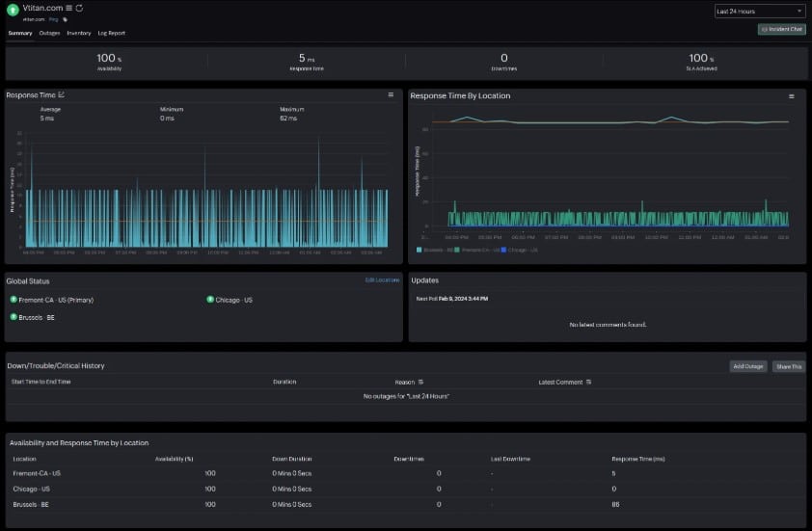812x531 pixels.
Task: Click the Fremont-CA - US row in location table
Action: tap(406, 473)
